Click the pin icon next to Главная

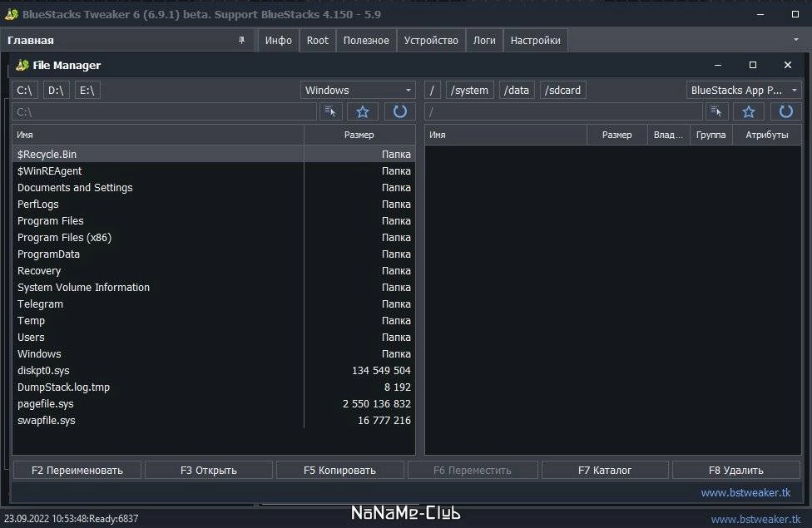tap(241, 40)
